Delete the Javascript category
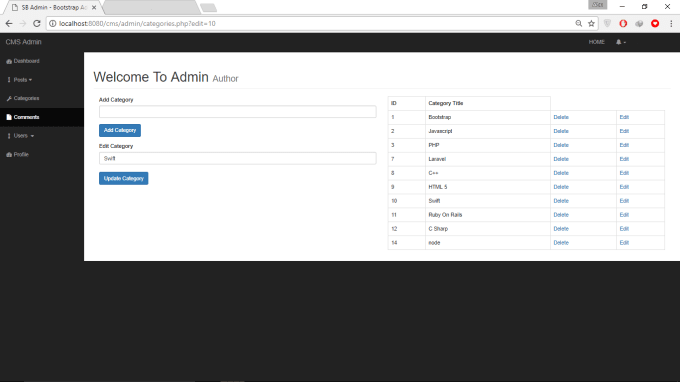 (561, 131)
